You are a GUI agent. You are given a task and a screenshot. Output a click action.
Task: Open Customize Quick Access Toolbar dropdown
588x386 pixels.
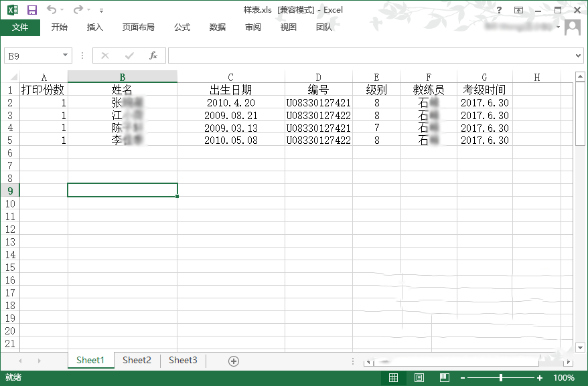coord(101,11)
